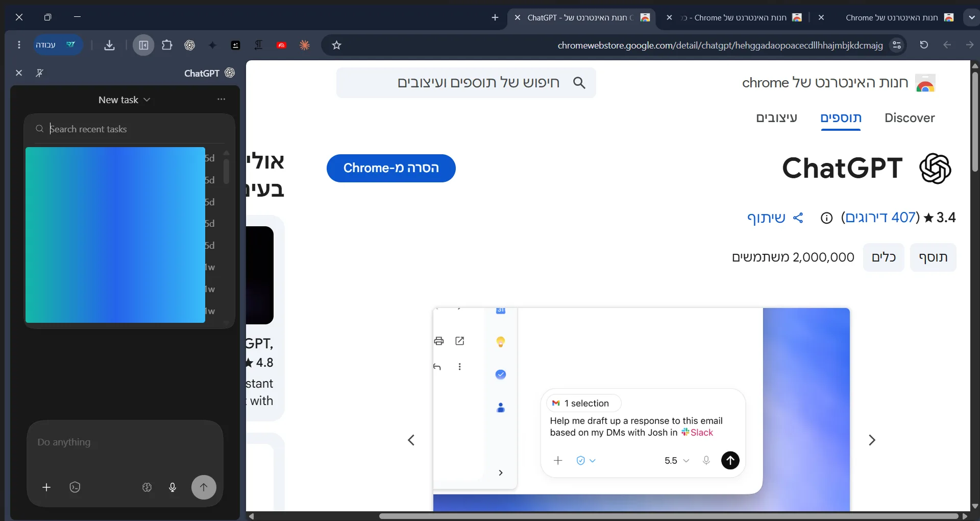Image resolution: width=980 pixels, height=521 pixels.
Task: Open the Chrome three-dot menu
Action: tap(19, 45)
